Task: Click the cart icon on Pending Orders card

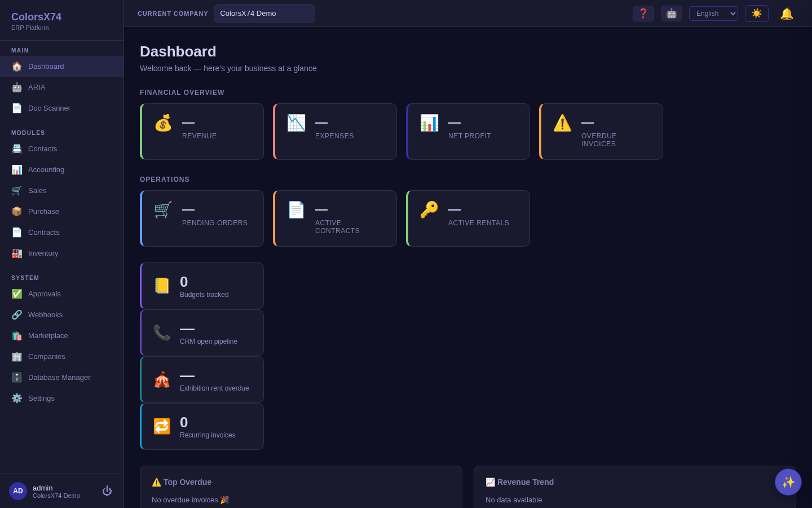Action: click(x=163, y=210)
